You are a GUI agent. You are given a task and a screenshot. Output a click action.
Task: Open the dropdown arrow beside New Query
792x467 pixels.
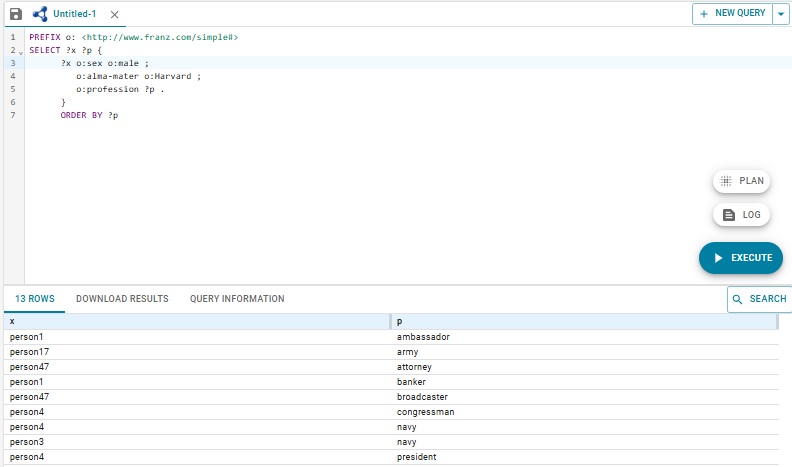pyautogui.click(x=781, y=14)
